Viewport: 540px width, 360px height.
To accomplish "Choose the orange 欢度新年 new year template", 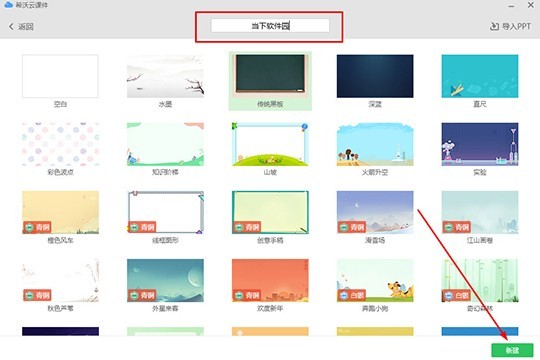I will point(270,280).
